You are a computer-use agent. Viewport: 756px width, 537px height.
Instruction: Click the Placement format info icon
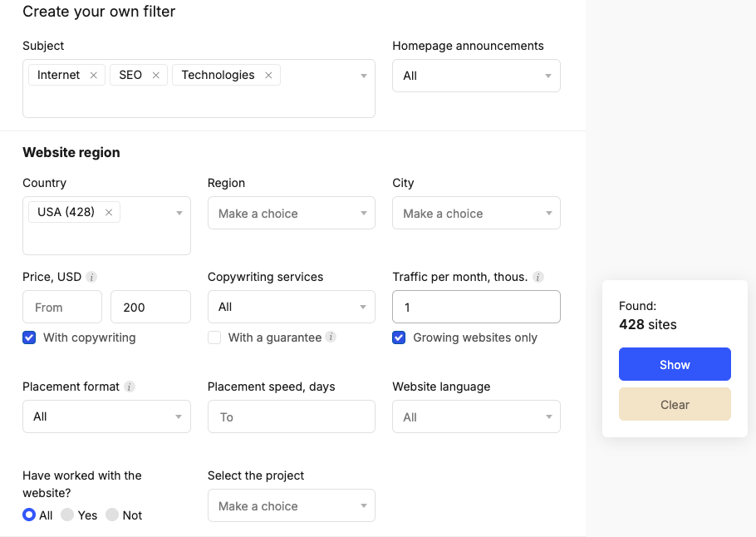(130, 387)
